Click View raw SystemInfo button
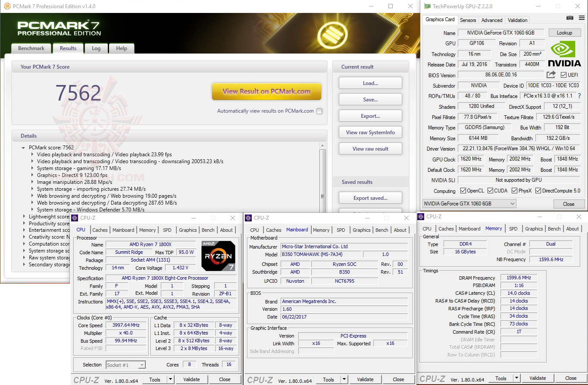Screen dimensions: 588x385 tap(370, 133)
